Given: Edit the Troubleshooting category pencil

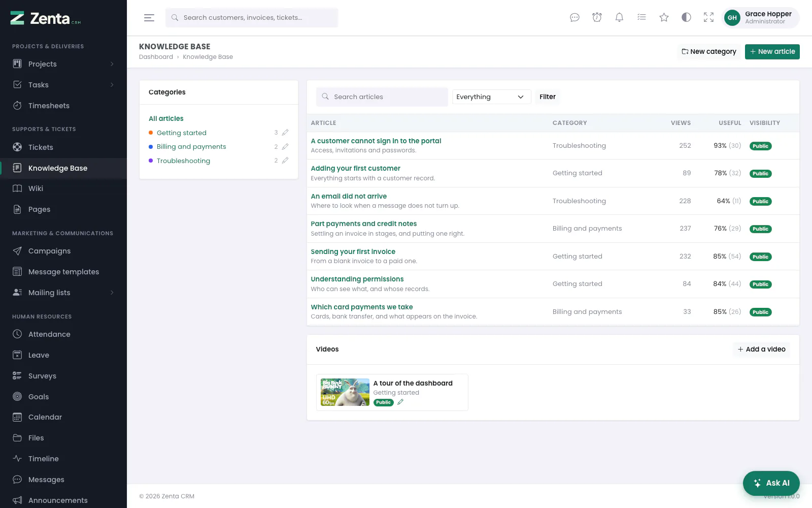Looking at the screenshot, I should tap(285, 161).
